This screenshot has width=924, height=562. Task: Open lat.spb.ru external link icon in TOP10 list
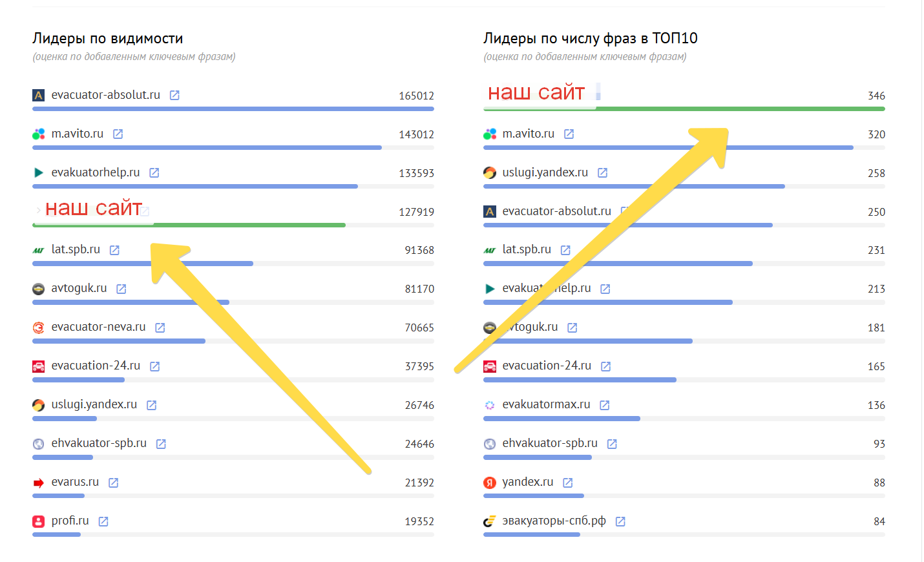(x=565, y=250)
